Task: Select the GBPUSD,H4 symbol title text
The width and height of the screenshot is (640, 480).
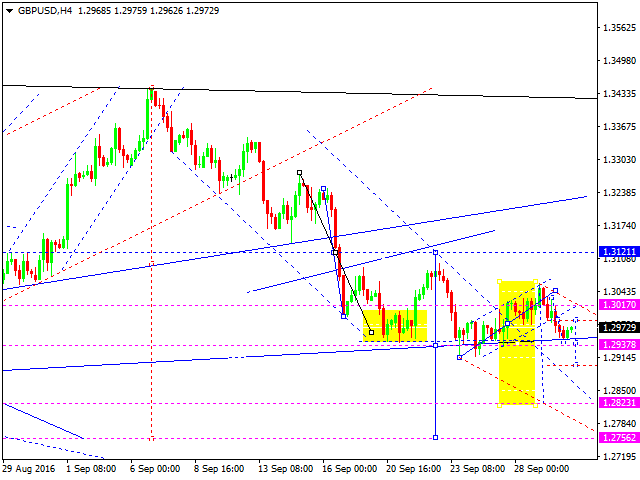Action: [45, 11]
